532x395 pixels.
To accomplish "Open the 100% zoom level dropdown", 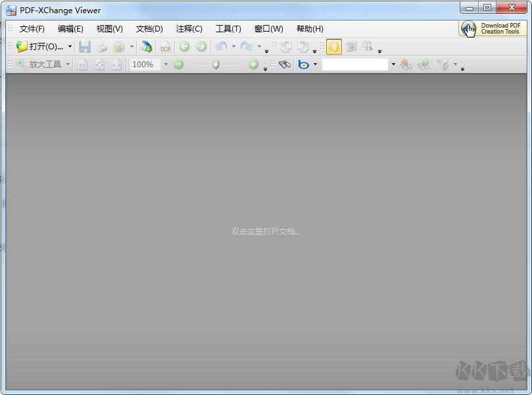I will pos(166,65).
